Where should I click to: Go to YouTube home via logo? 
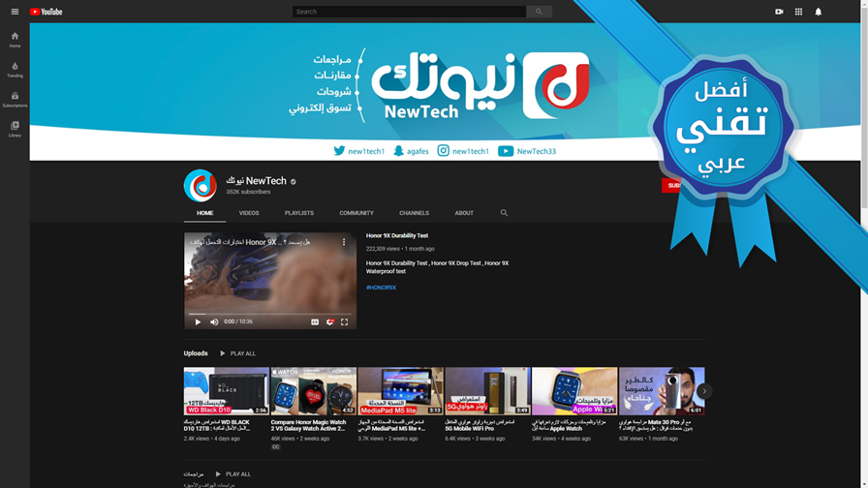[46, 12]
